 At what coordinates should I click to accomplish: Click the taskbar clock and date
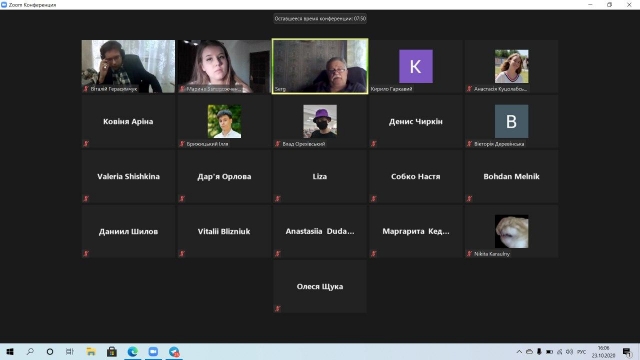coord(603,352)
